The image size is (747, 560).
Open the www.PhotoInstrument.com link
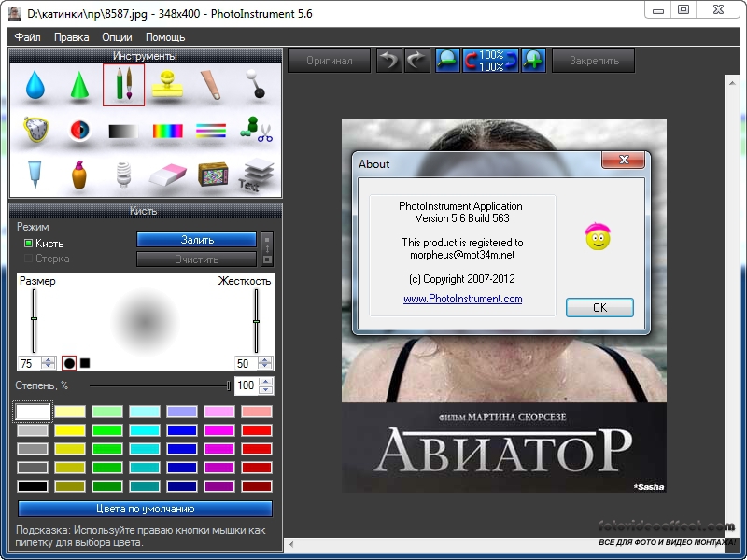(x=462, y=299)
